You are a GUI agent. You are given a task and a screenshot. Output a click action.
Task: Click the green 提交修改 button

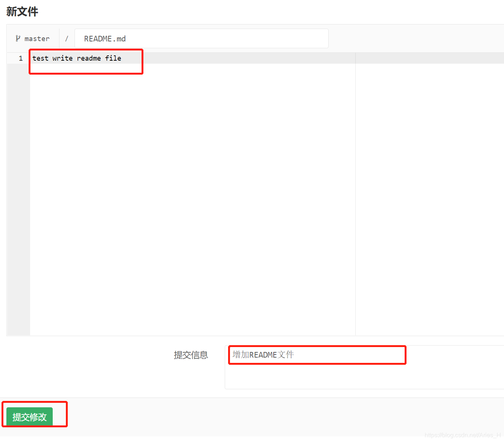[x=29, y=417]
